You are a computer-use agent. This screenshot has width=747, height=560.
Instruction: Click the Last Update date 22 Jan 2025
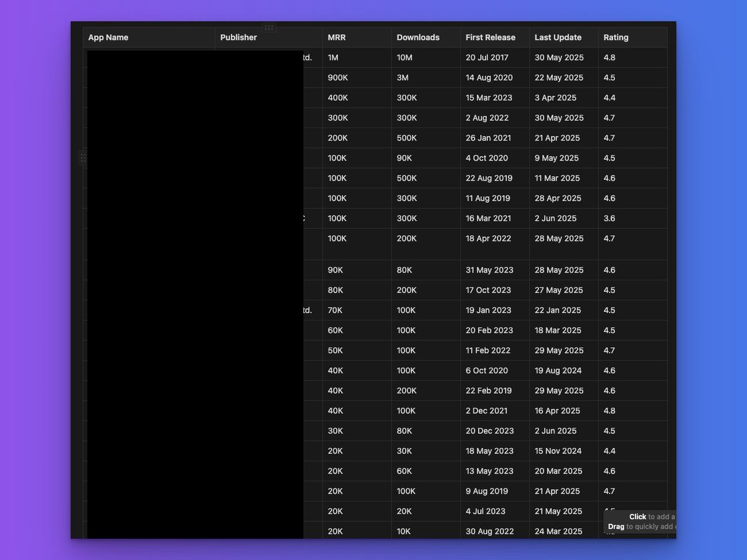(x=558, y=310)
